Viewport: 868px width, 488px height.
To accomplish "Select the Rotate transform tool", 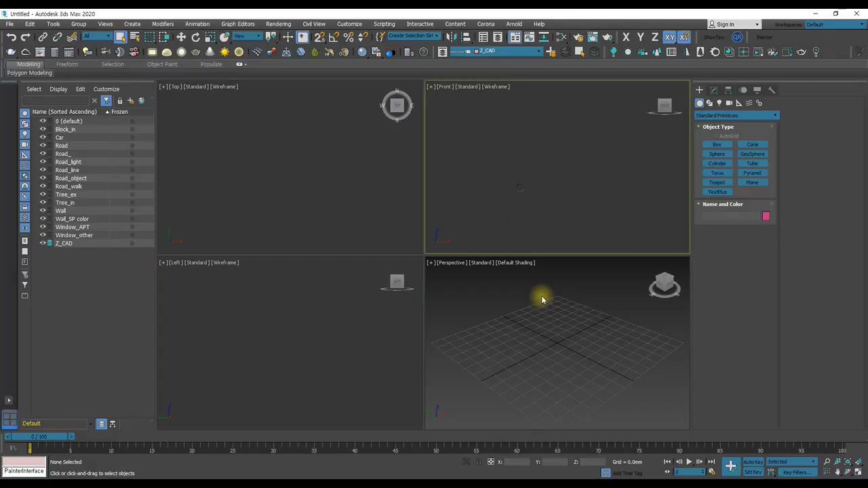I will pyautogui.click(x=195, y=37).
